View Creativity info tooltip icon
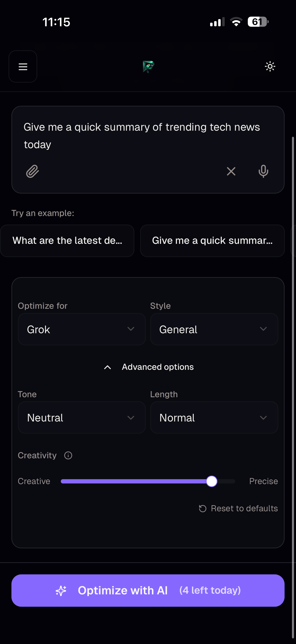This screenshot has height=644, width=296. pos(68,456)
